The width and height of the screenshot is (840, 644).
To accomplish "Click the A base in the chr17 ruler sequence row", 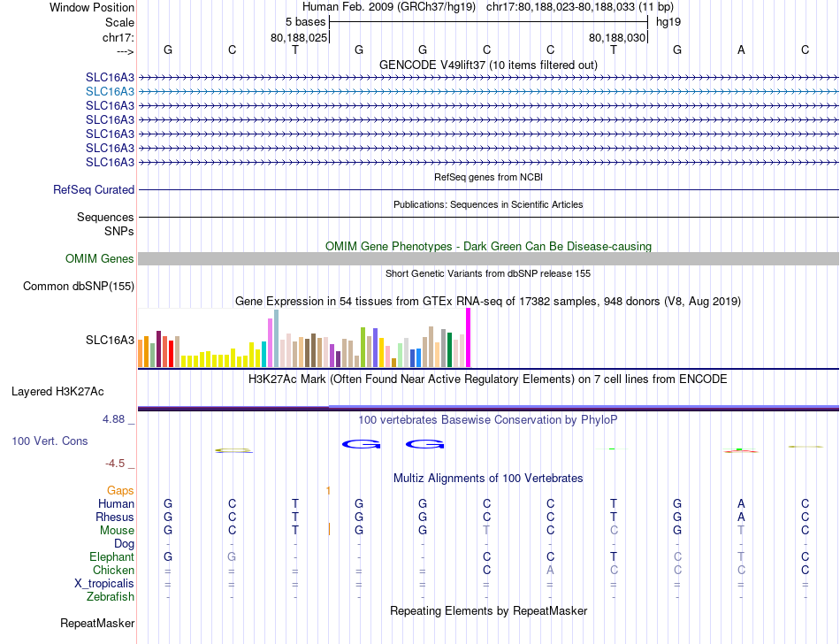I will click(x=741, y=50).
